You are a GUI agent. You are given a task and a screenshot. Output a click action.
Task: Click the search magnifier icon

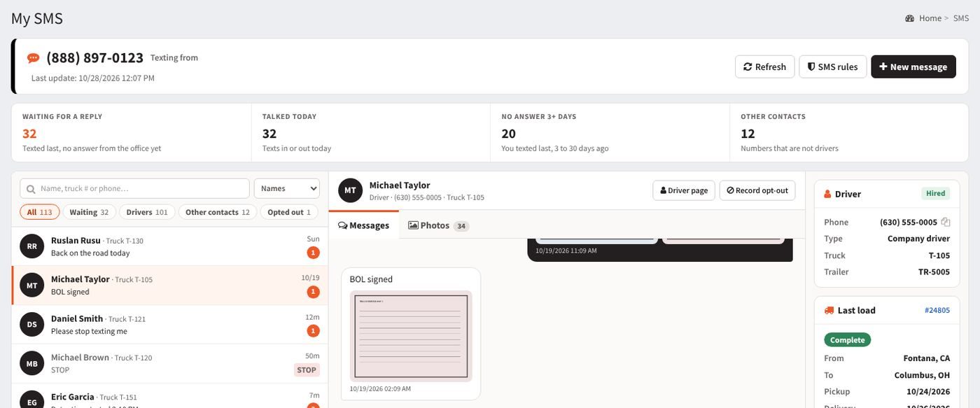click(x=31, y=189)
